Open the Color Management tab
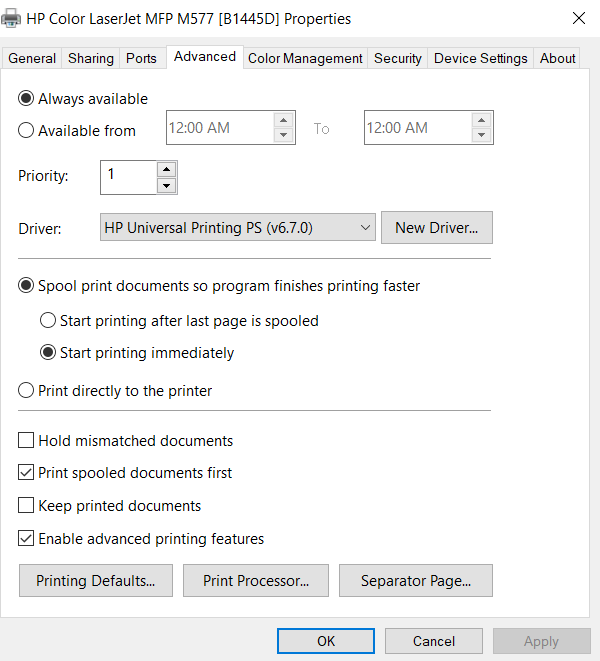 [x=305, y=58]
